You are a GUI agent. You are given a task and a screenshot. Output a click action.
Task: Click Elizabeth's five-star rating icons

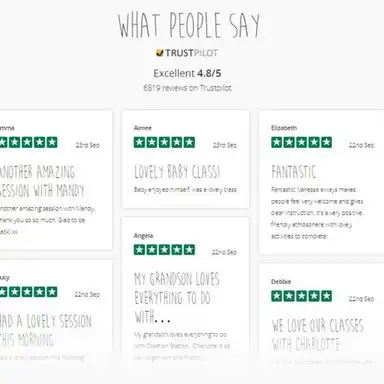[301, 142]
